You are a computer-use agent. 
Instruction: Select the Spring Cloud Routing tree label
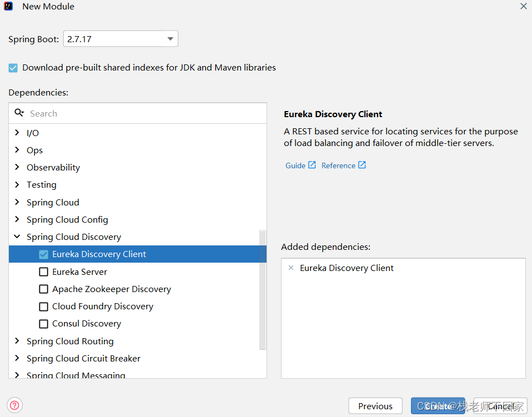pyautogui.click(x=70, y=341)
